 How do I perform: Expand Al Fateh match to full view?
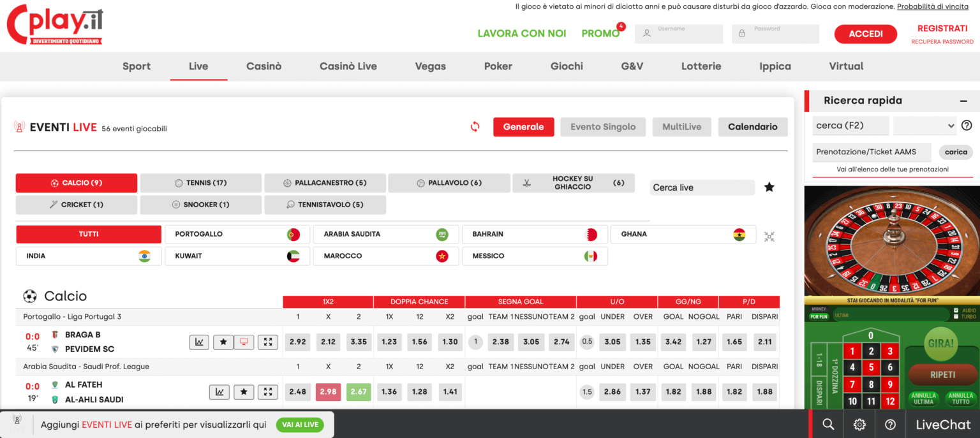tap(268, 392)
